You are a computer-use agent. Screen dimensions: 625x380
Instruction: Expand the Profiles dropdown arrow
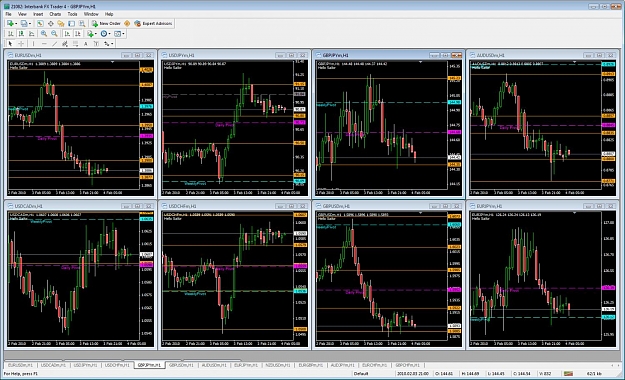pos(30,24)
